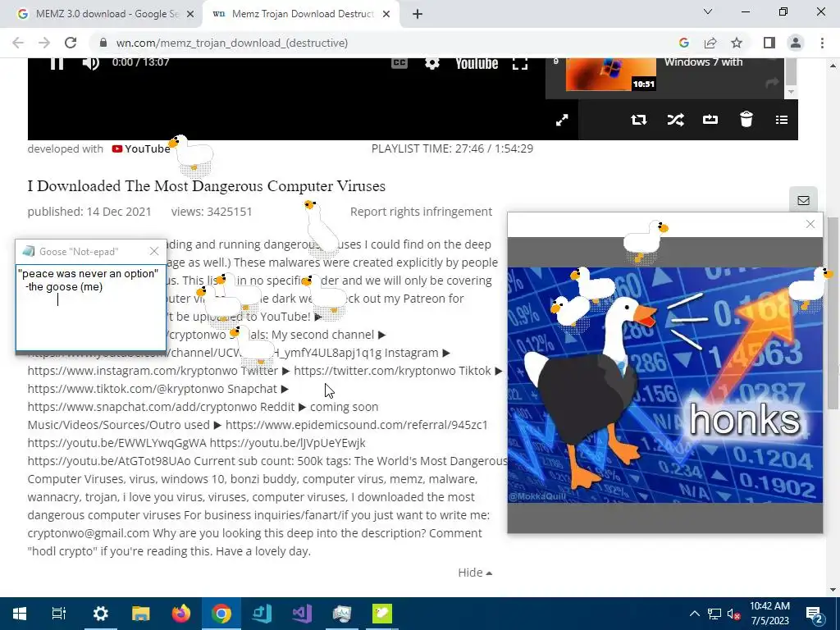Toggle Chrome side panel

point(769,43)
